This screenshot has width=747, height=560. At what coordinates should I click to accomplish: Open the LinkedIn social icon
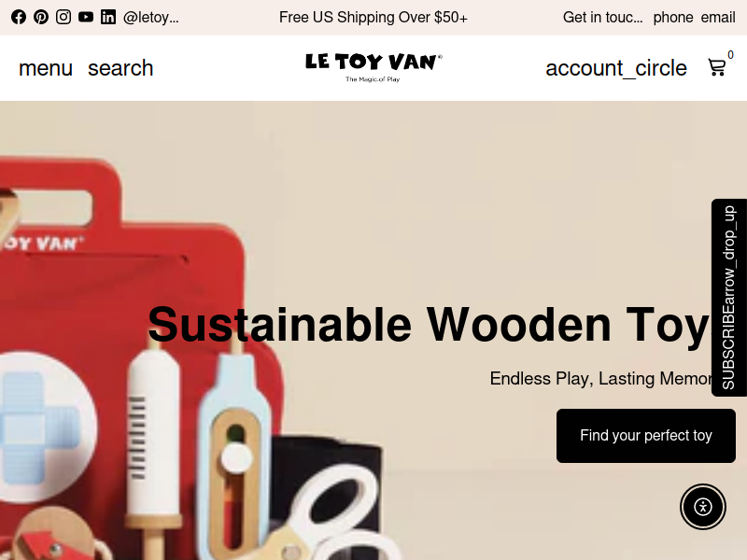[x=108, y=17]
